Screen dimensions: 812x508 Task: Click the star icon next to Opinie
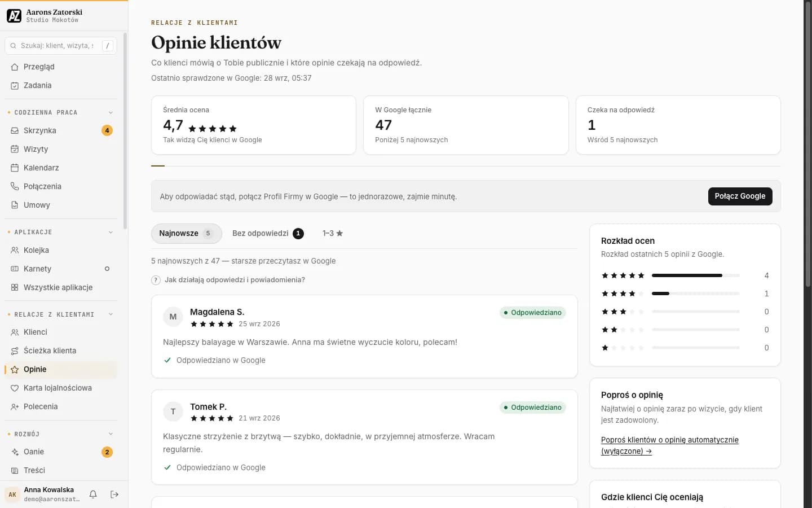point(15,369)
